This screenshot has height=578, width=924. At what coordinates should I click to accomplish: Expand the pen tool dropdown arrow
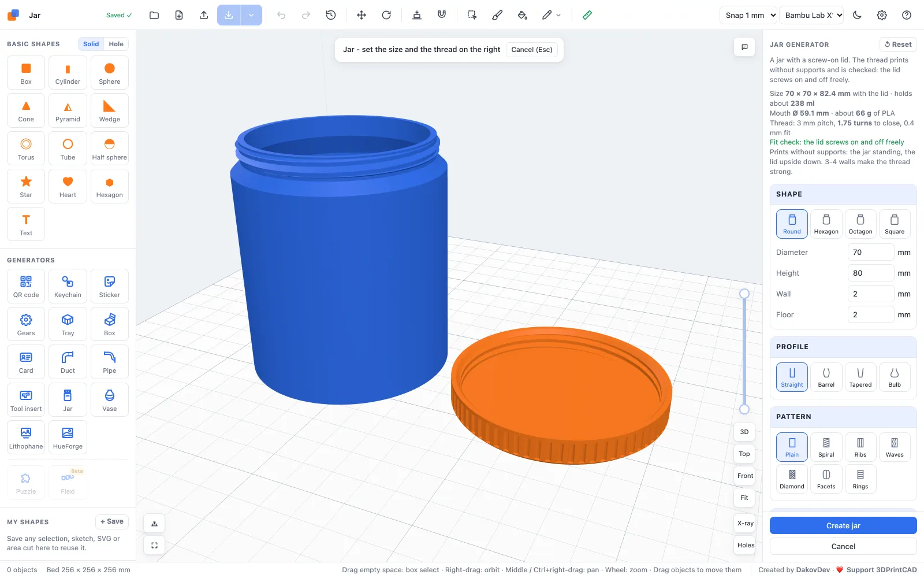pyautogui.click(x=558, y=15)
